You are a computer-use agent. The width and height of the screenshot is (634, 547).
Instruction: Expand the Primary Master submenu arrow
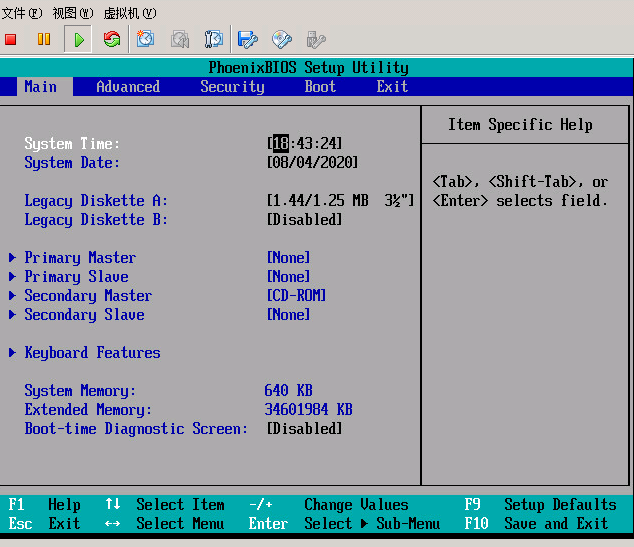point(13,258)
